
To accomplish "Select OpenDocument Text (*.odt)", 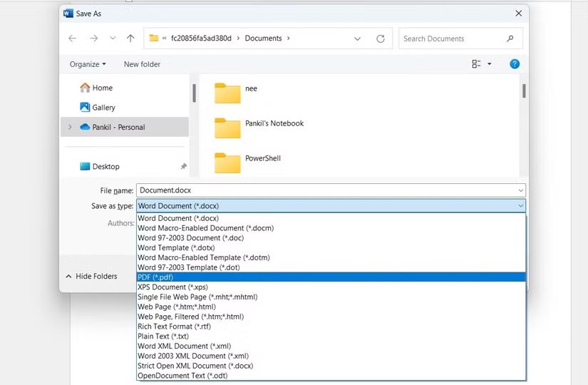I will [331, 376].
